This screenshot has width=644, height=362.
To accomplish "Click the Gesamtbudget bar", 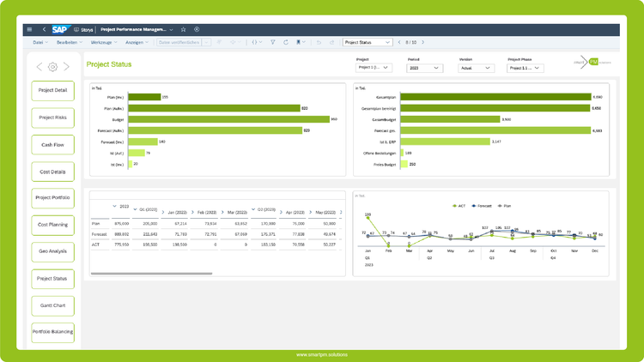I will 450,119.
